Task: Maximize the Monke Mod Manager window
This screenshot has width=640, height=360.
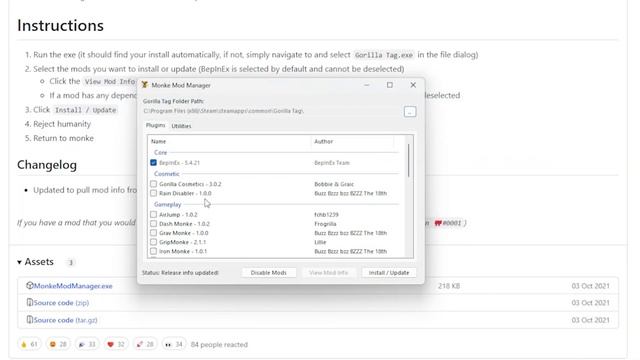Action: 390,85
